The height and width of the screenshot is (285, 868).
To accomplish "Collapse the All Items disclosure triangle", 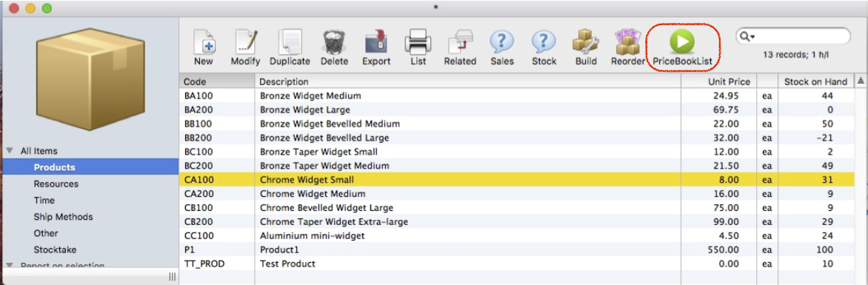I will (10, 151).
